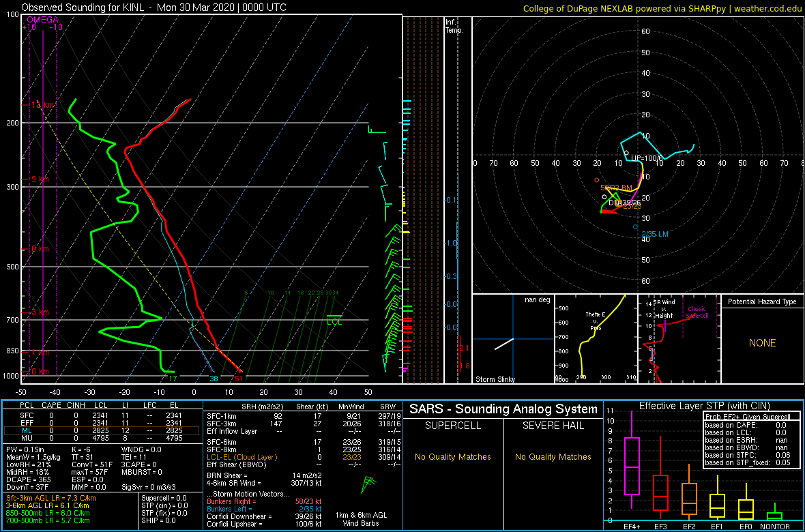Click the 'Prob EF2+ Given Supercell' box title
Screen dimensions: 805x532
coord(748,416)
